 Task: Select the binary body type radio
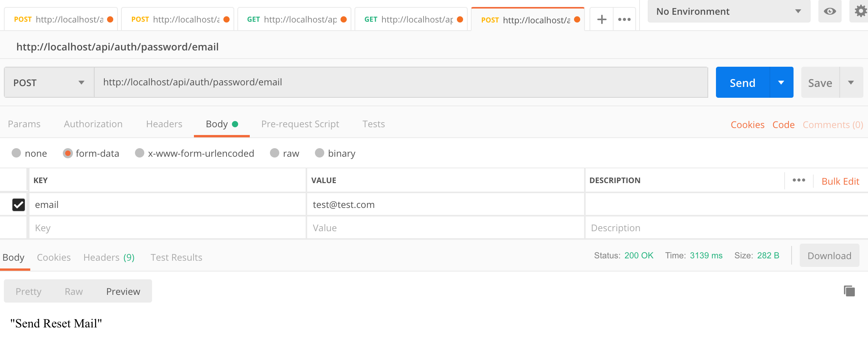pyautogui.click(x=320, y=153)
